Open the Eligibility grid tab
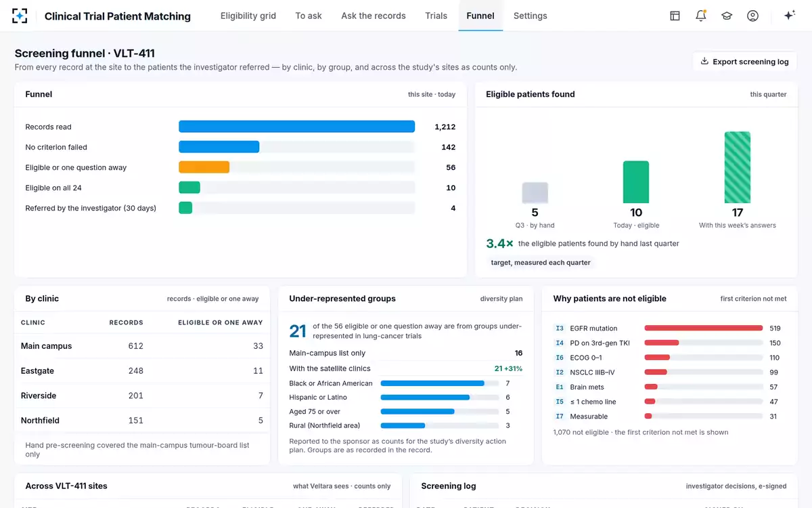The width and height of the screenshot is (812, 508). tap(248, 16)
